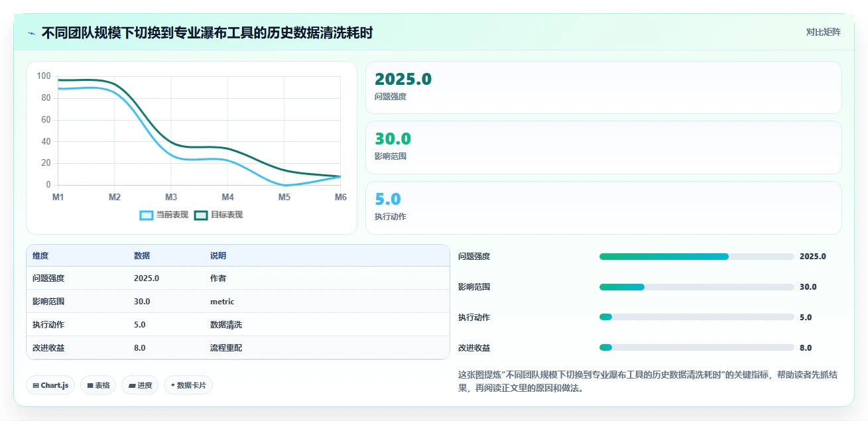Click the summary paragraph starting with 这张图提炼
This screenshot has width=868, height=421.
648,382
